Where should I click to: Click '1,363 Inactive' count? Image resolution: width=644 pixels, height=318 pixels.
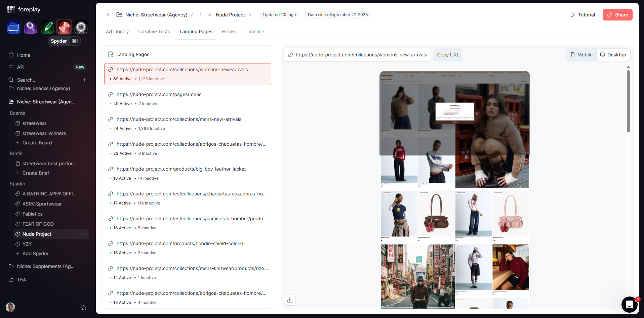point(152,129)
